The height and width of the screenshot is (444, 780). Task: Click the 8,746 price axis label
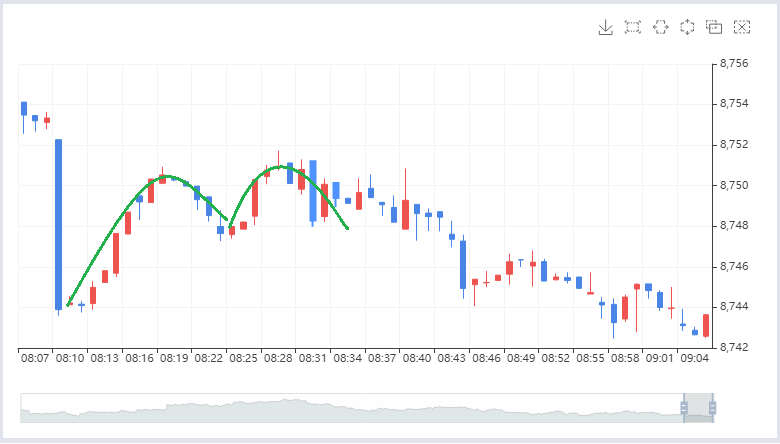[734, 266]
